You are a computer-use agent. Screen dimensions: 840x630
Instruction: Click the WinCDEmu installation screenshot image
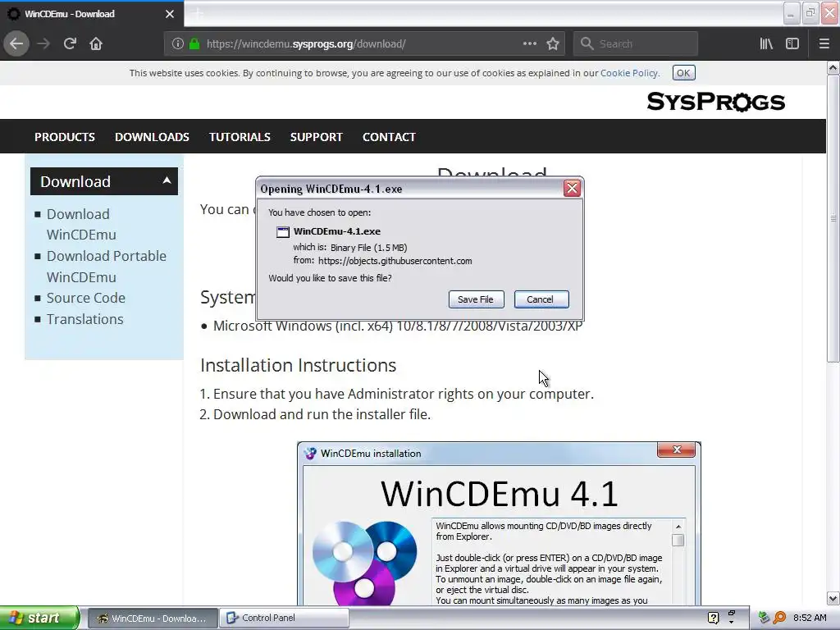point(499,524)
